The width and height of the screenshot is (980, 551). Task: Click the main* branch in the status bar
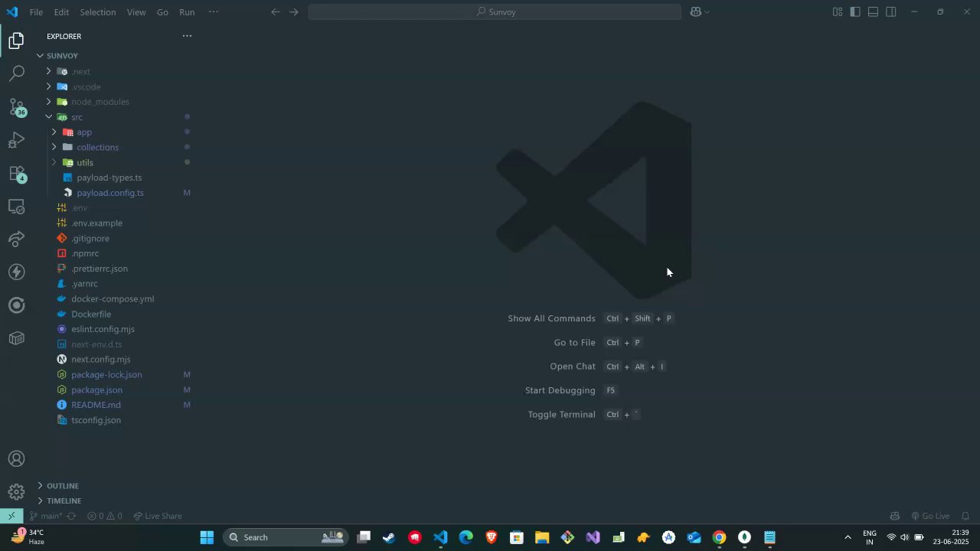(46, 516)
